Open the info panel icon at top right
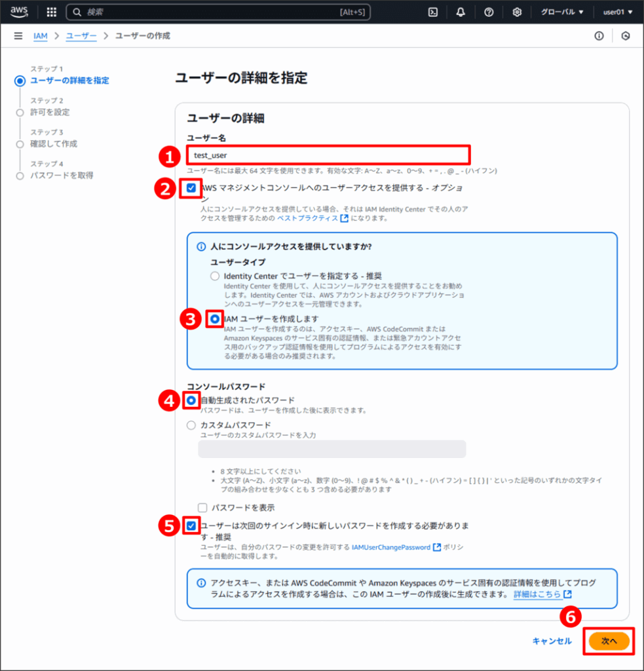Viewport: 644px width, 671px height. point(599,36)
